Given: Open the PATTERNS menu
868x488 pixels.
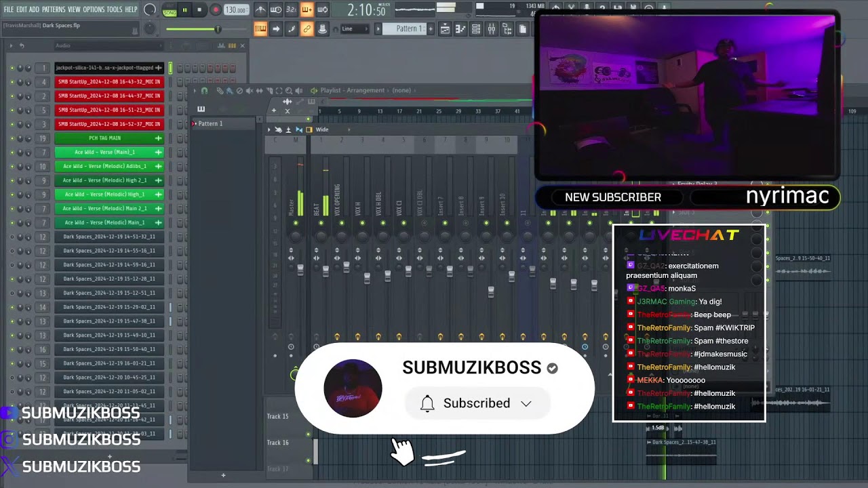Looking at the screenshot, I should point(54,9).
